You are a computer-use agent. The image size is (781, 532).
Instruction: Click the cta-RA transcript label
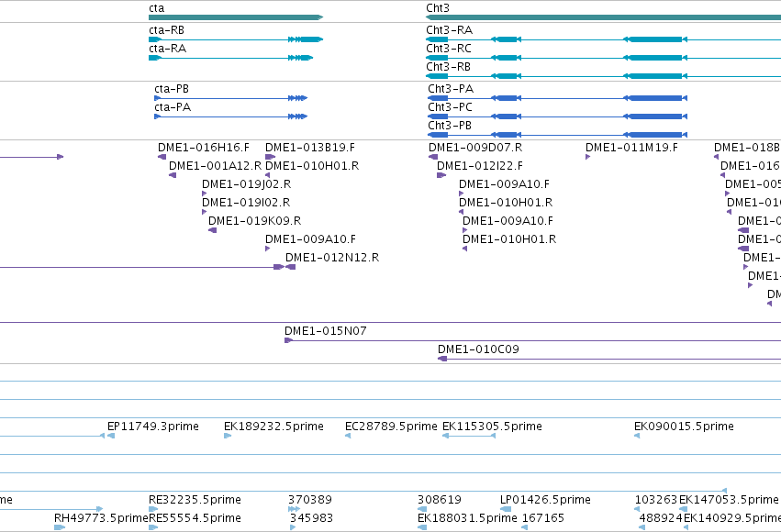click(167, 49)
